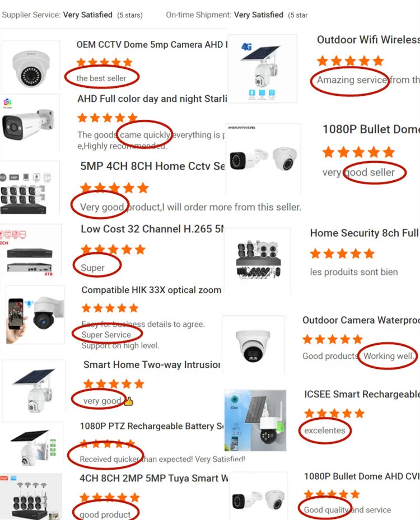
Task: Open the 4G solar panel camera thumbnail
Action: point(262,69)
